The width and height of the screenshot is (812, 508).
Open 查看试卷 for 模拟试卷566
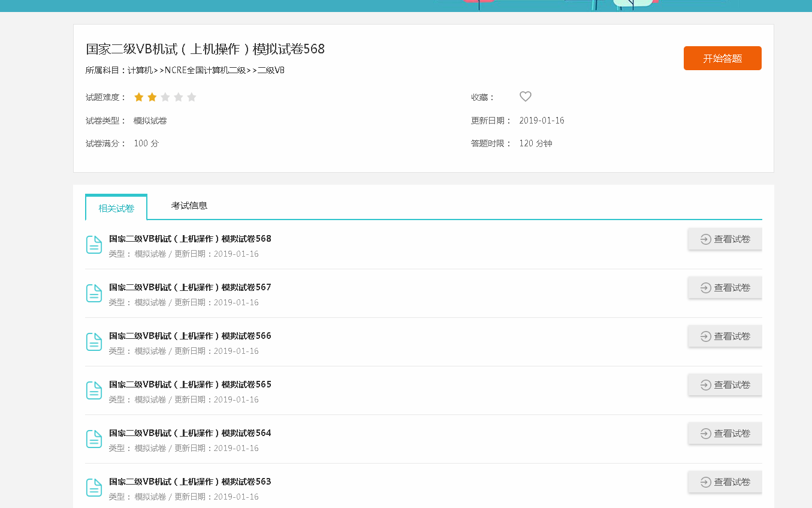(x=725, y=336)
